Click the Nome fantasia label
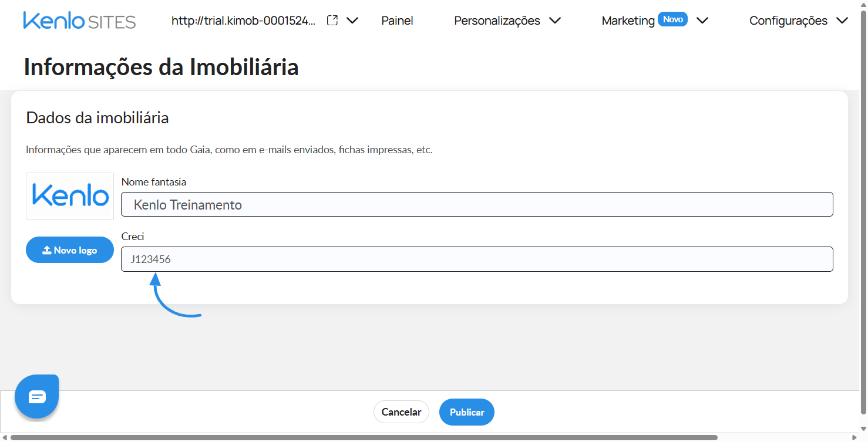Image resolution: width=868 pixels, height=442 pixels. click(x=154, y=182)
